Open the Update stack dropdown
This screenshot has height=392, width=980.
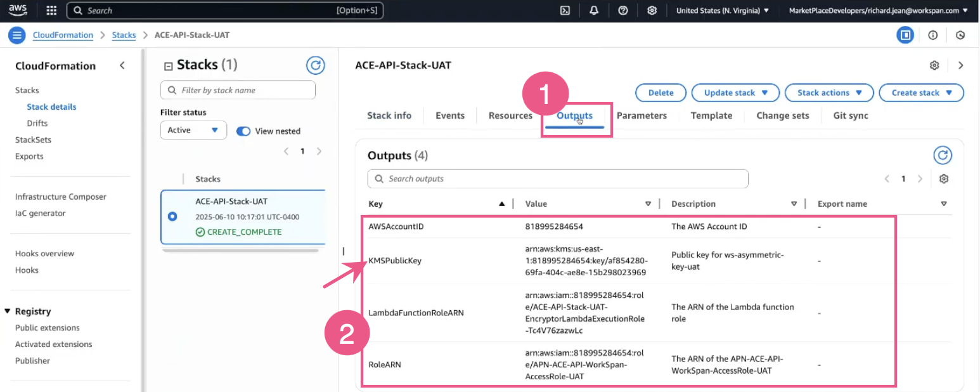(736, 93)
